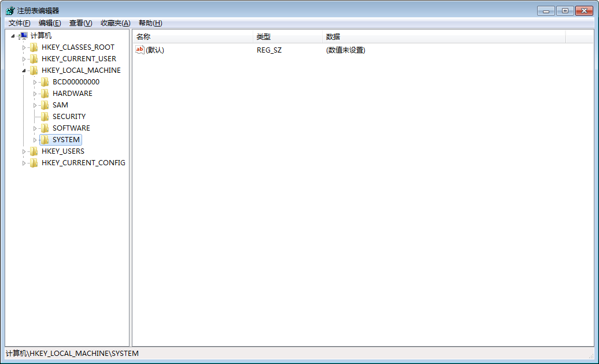
Task: Select the SYSTEM label
Action: click(x=66, y=140)
